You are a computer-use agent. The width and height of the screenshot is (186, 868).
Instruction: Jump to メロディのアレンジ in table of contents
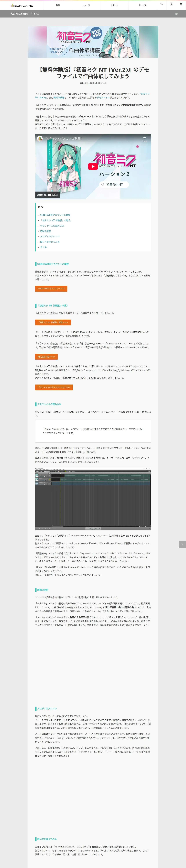click(x=50, y=237)
